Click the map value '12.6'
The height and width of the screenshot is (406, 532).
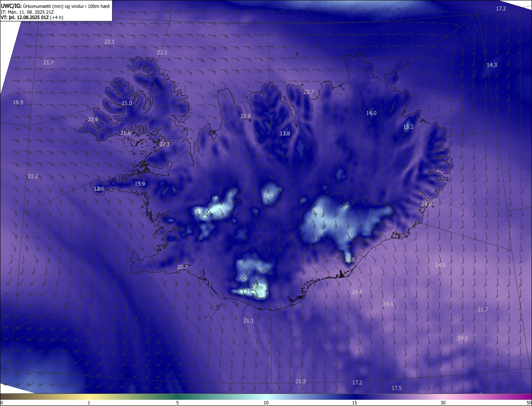(x=99, y=188)
